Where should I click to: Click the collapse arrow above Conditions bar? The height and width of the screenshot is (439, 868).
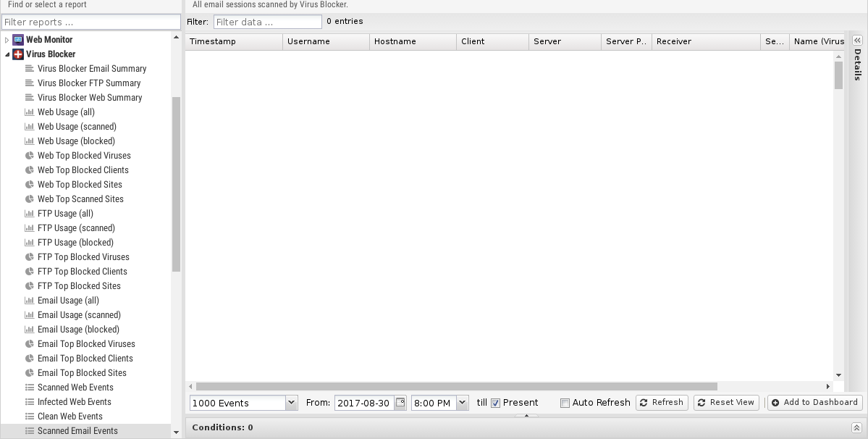coord(526,415)
